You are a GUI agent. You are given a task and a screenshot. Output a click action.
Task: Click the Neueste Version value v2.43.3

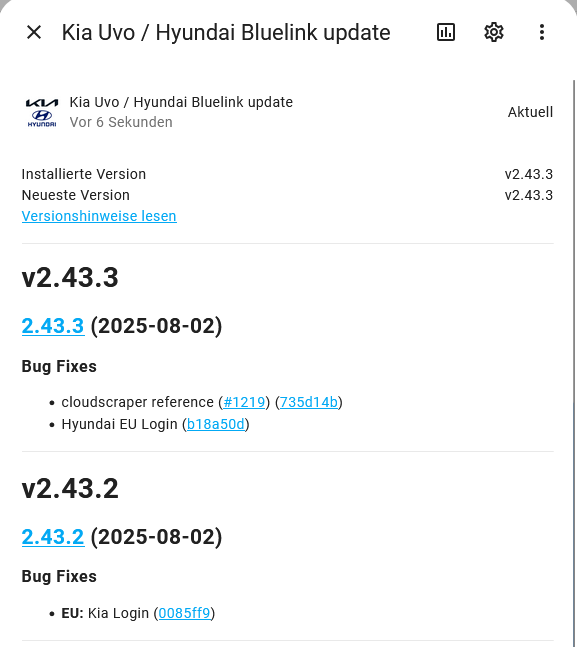[529, 195]
